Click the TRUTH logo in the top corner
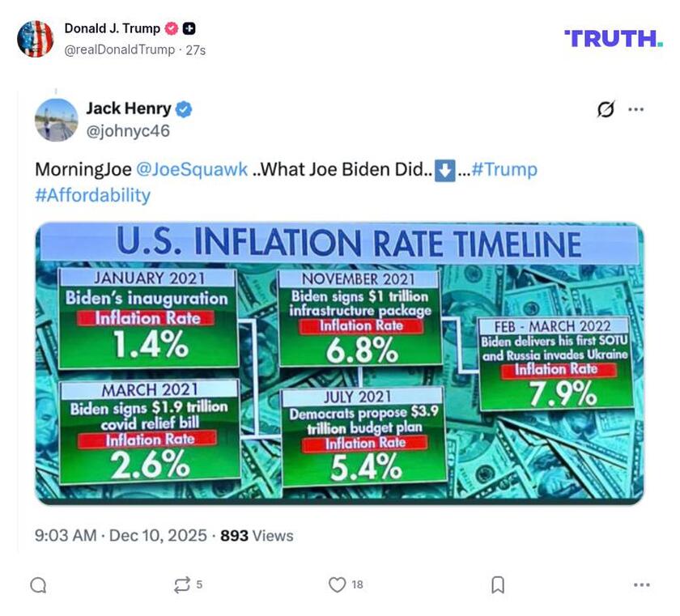 [x=614, y=36]
